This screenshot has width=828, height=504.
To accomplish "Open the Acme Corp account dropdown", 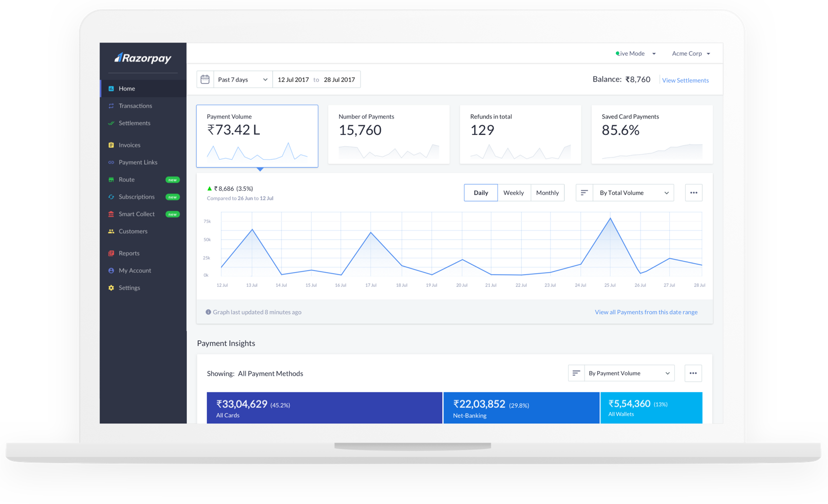I will pos(691,53).
